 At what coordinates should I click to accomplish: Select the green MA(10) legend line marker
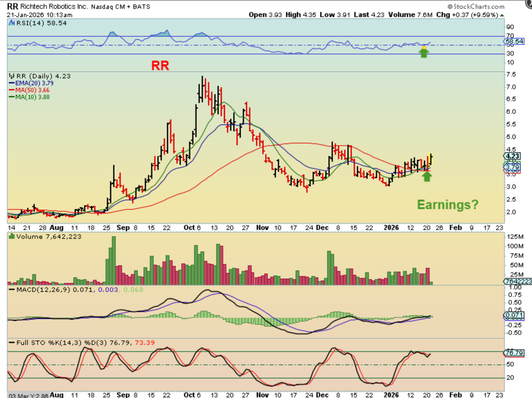[12, 97]
